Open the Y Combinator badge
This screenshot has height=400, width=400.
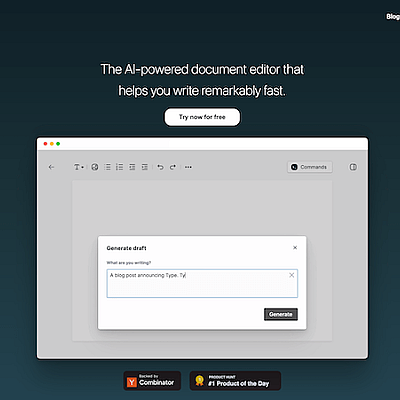[x=152, y=381]
